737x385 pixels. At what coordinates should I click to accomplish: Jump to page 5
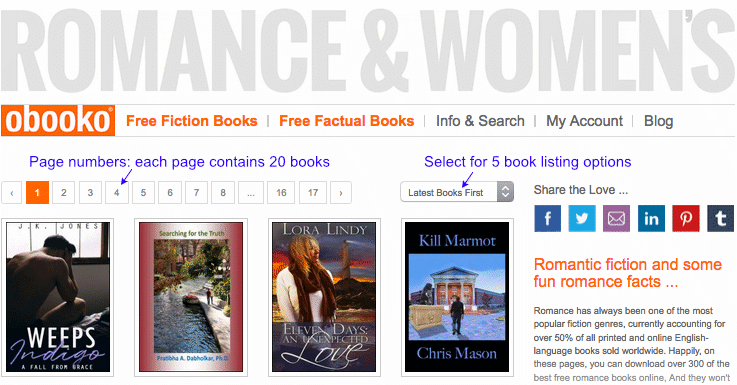(143, 193)
